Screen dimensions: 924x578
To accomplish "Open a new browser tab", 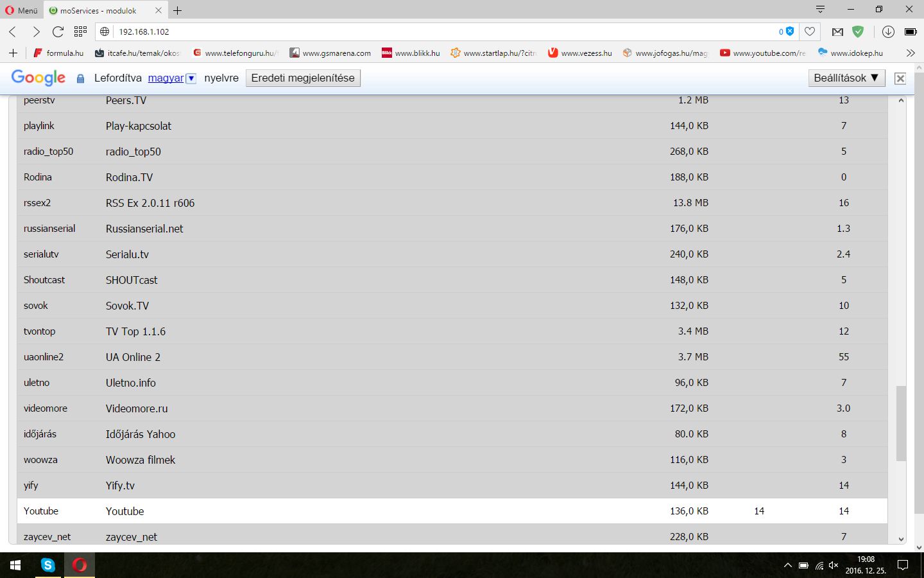I will click(178, 10).
